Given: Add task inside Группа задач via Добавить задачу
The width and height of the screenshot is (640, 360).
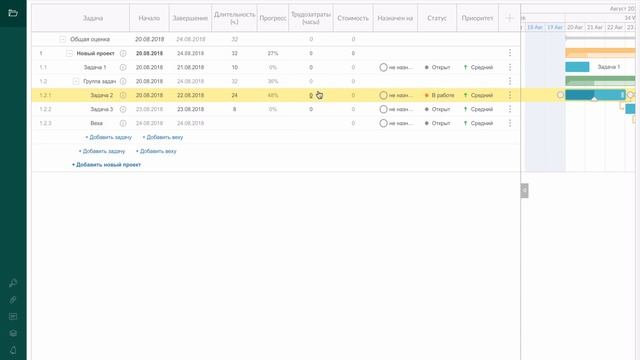Looking at the screenshot, I should pyautogui.click(x=109, y=137).
